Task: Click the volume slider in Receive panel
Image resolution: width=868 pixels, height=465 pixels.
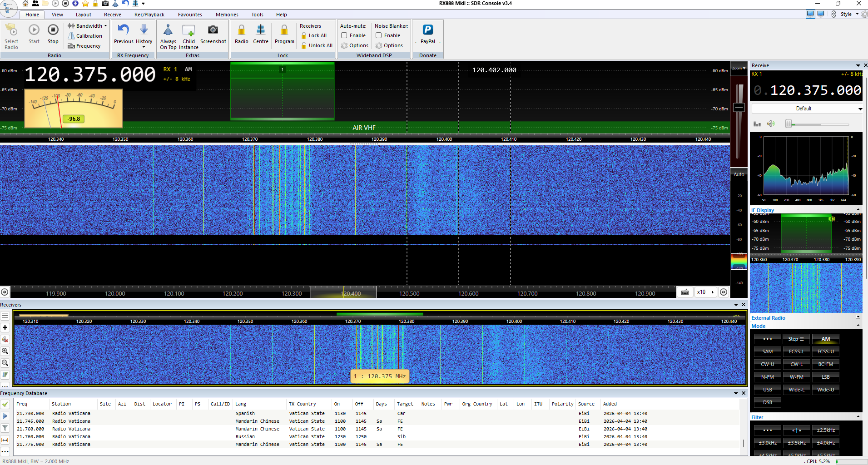Action: click(x=818, y=124)
